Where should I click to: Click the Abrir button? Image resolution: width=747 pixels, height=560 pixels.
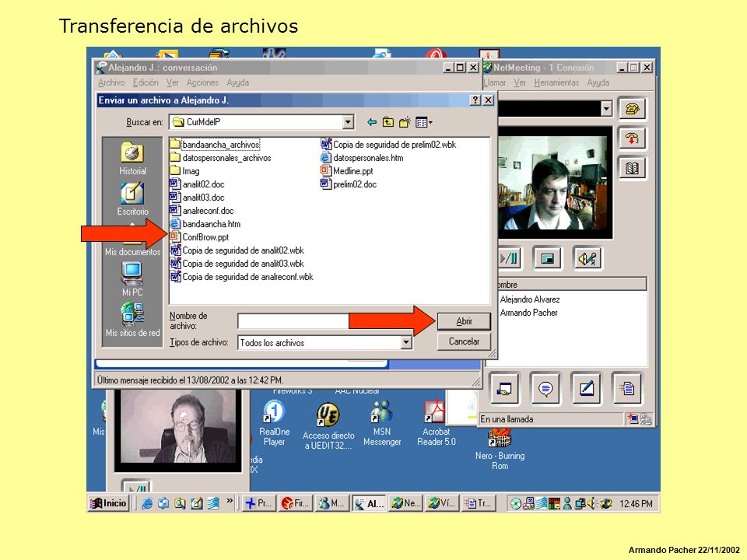[464, 321]
